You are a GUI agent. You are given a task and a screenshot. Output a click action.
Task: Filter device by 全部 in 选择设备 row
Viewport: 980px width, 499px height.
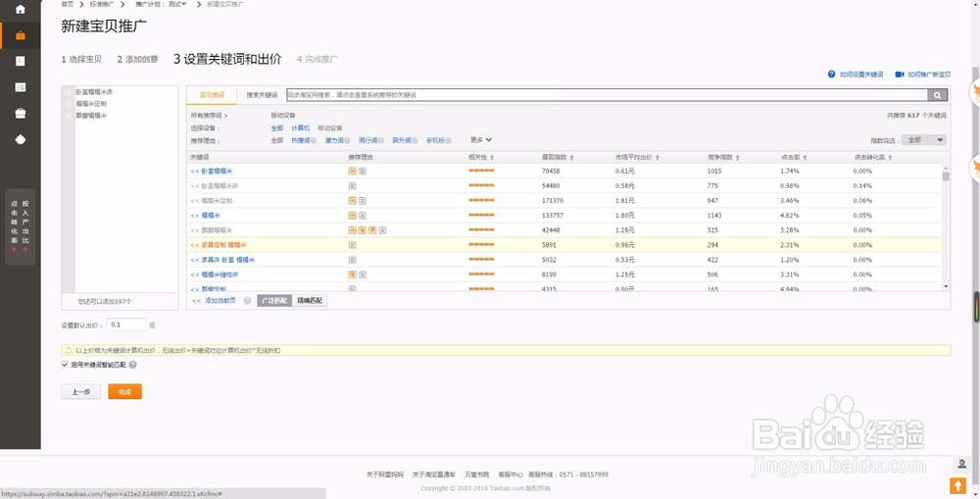coord(277,128)
